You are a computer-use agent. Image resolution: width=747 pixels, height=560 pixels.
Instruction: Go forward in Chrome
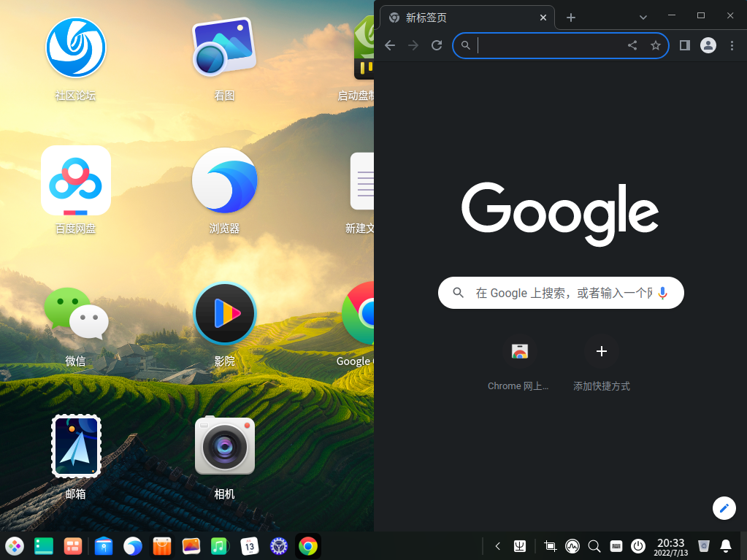(x=413, y=45)
